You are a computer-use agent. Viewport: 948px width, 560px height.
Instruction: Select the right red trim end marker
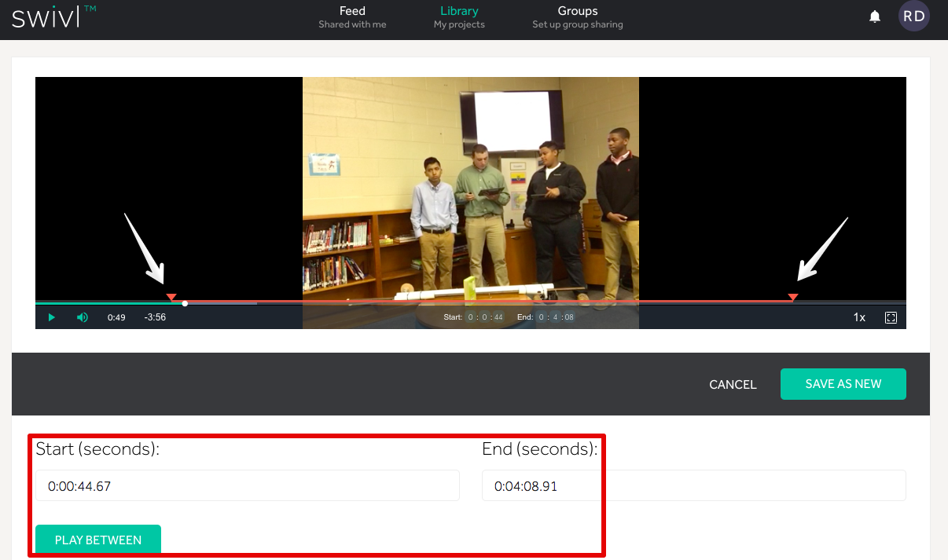[x=793, y=297]
